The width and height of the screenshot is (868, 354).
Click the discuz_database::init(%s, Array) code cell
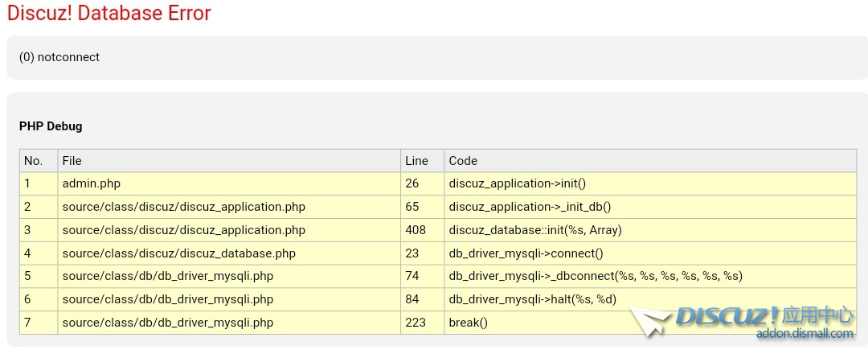pyautogui.click(x=535, y=230)
